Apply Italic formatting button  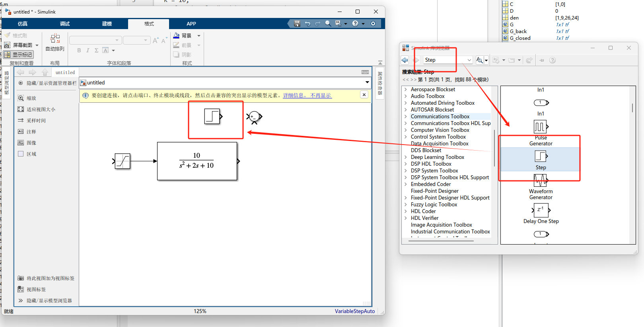tap(88, 50)
